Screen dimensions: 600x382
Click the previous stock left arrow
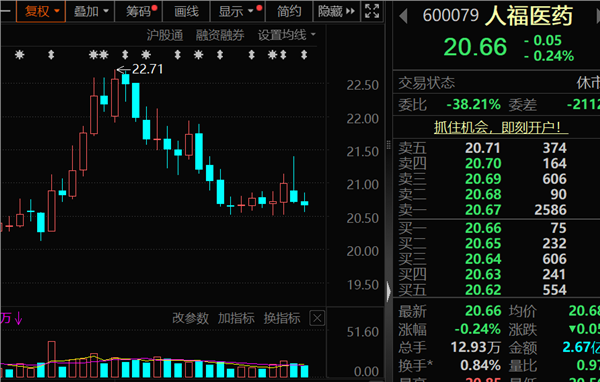[x=403, y=16]
